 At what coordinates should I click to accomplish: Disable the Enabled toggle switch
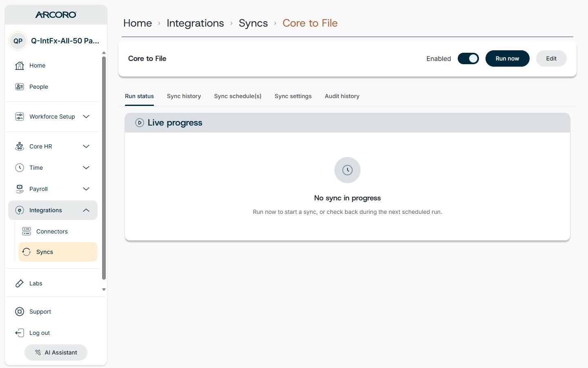[468, 58]
